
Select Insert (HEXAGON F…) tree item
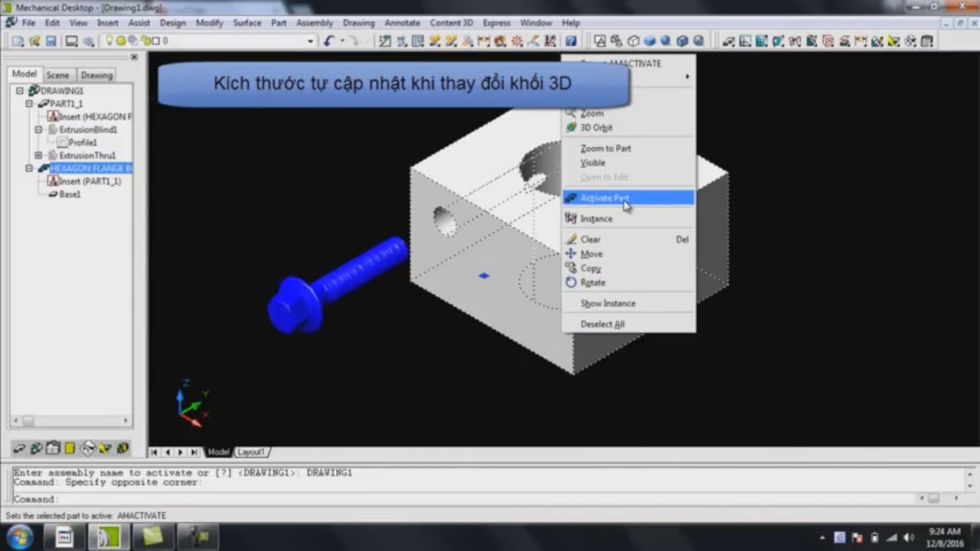pos(96,117)
